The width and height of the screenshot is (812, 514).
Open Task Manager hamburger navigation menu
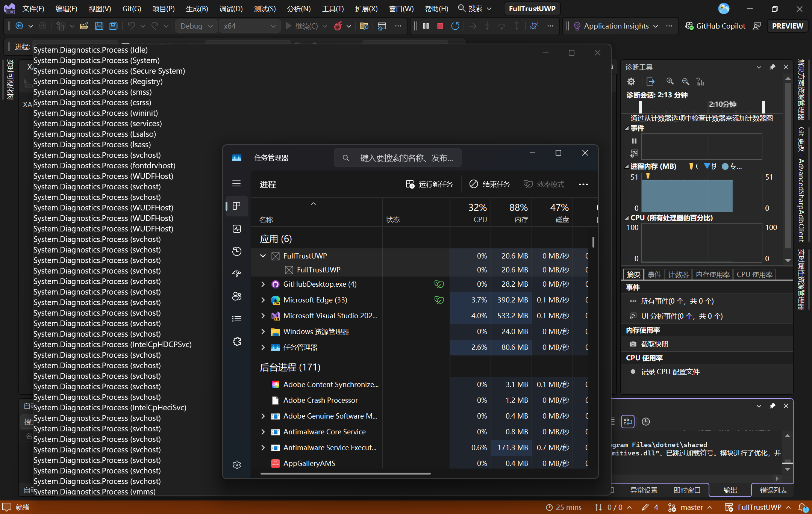236,183
